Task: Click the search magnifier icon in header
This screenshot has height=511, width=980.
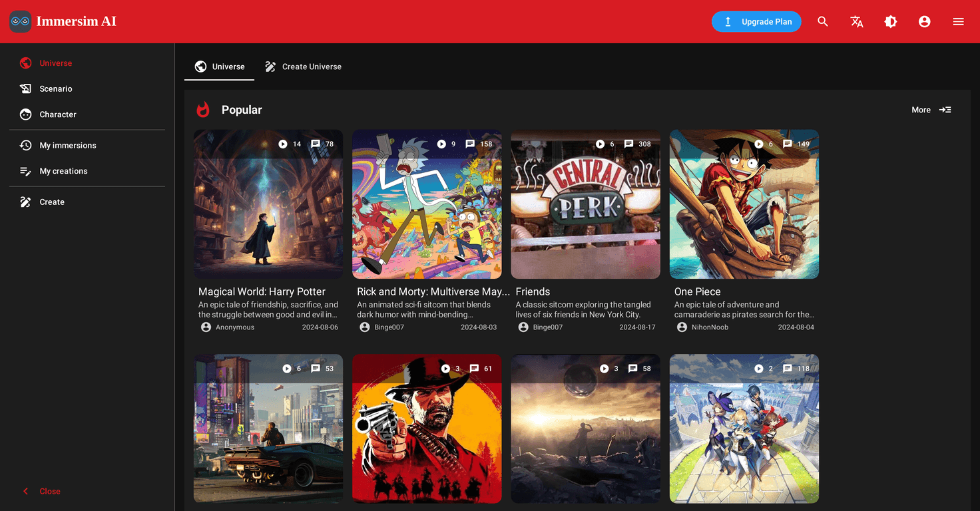Action: pos(823,22)
